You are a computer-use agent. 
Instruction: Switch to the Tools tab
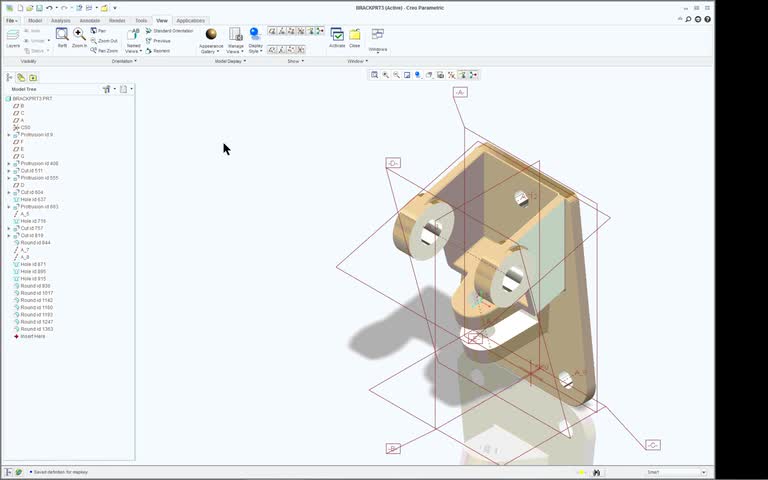(x=141, y=21)
